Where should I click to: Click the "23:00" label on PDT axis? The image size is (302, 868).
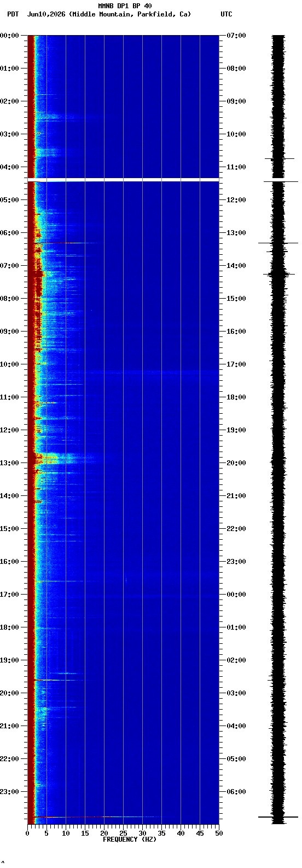(x=9, y=792)
